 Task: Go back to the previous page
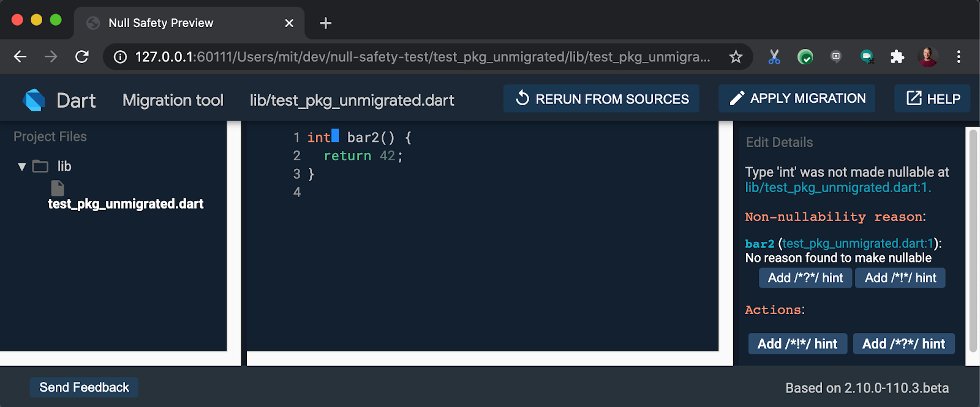click(x=20, y=57)
